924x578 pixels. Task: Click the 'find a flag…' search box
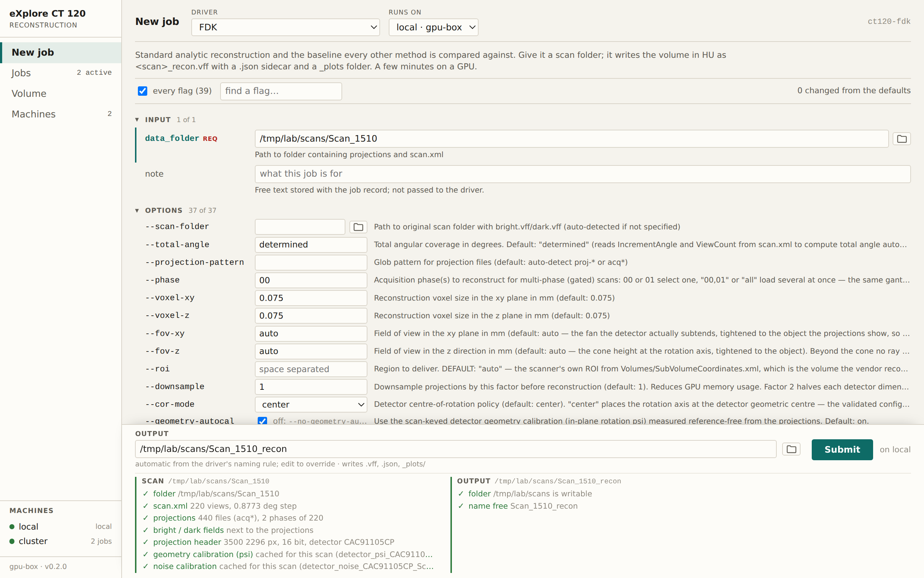point(281,91)
